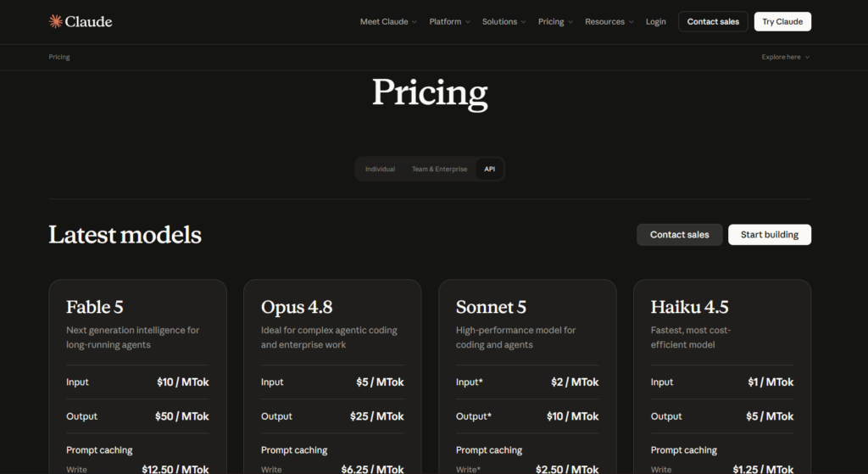Click the Start building button

770,235
